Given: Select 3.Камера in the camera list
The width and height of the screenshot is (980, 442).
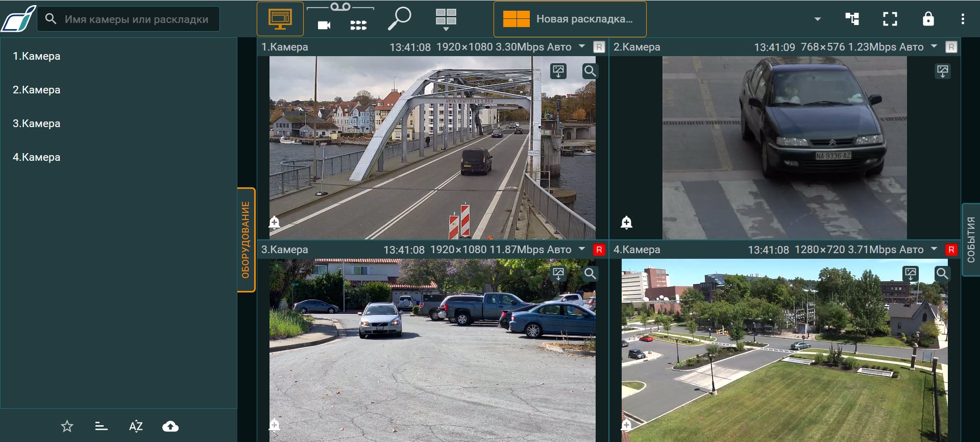Looking at the screenshot, I should click(37, 124).
